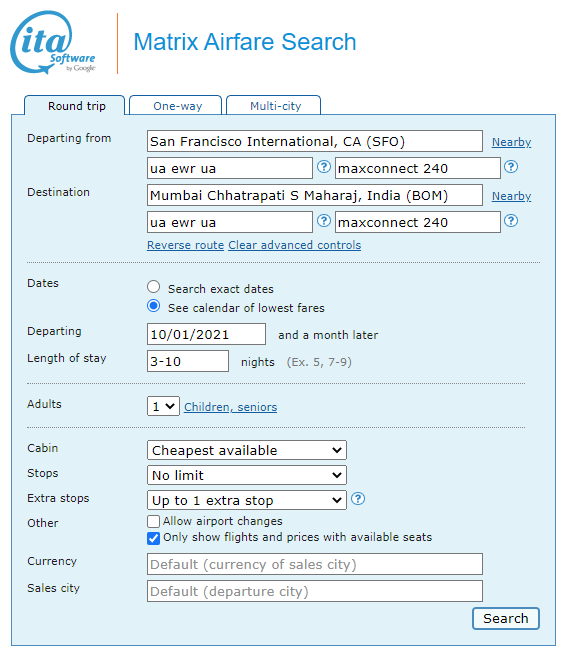
Task: Open the Adults count dropdown
Action: 163,406
